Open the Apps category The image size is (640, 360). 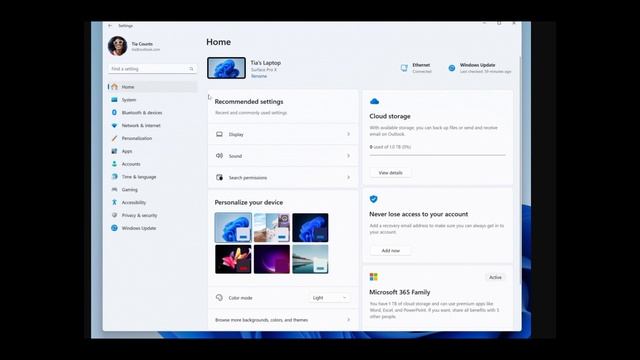click(x=152, y=151)
